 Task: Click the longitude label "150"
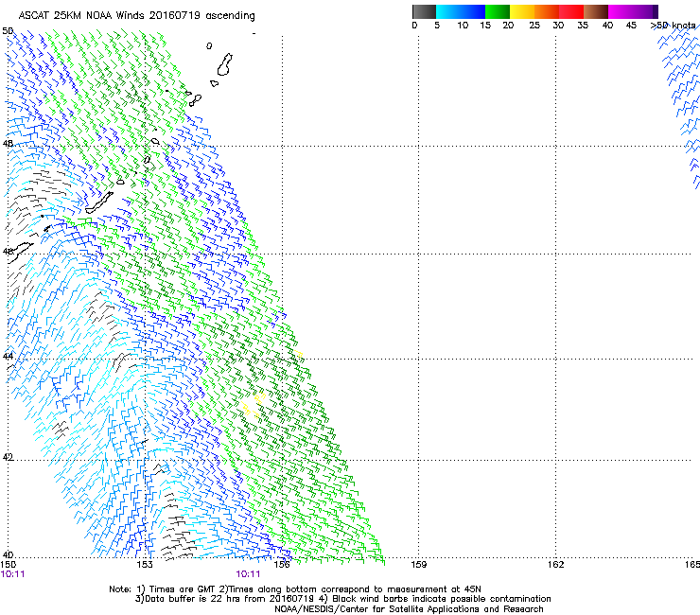click(8, 565)
